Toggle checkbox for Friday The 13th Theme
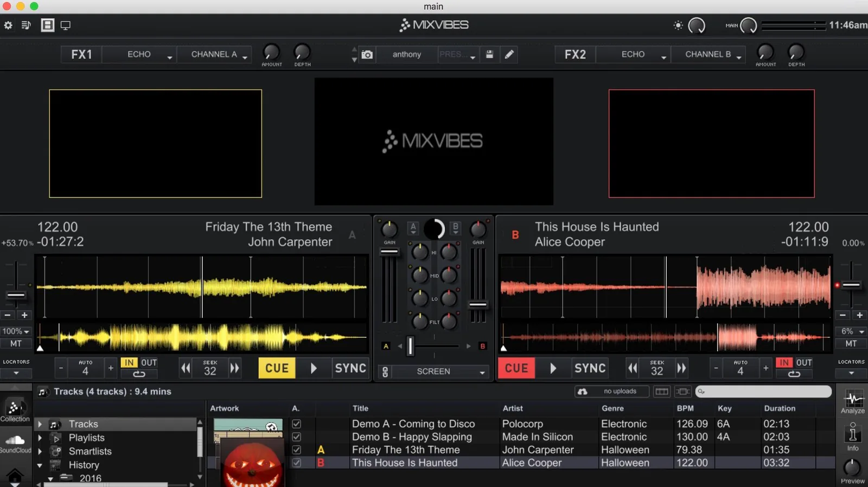The width and height of the screenshot is (868, 487). point(296,450)
